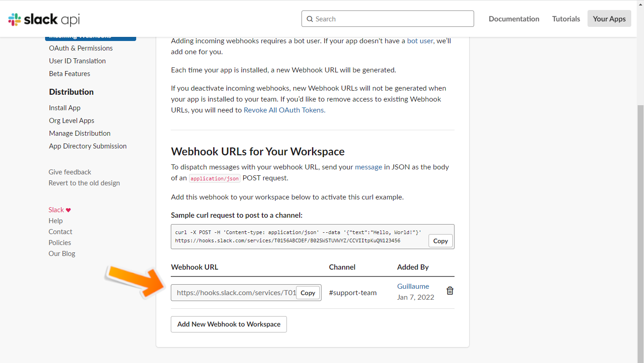This screenshot has width=644, height=363.
Task: Go to Manage Distribution
Action: point(80,133)
